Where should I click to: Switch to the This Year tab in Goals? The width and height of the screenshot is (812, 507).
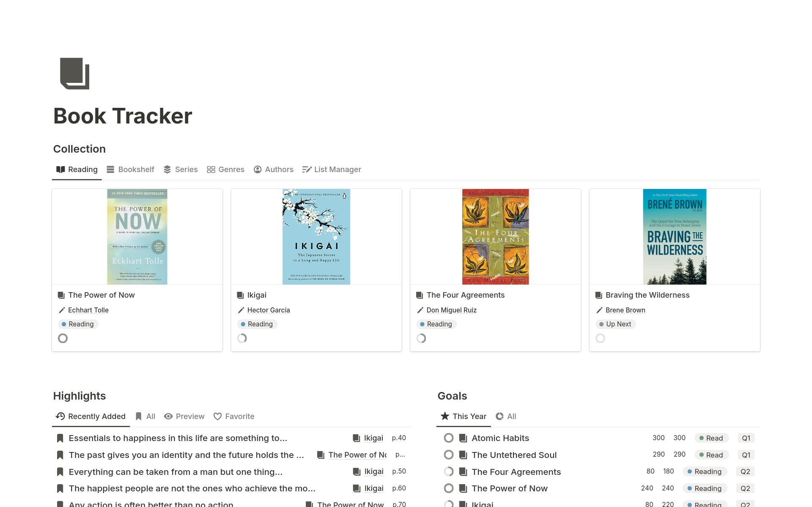click(463, 416)
